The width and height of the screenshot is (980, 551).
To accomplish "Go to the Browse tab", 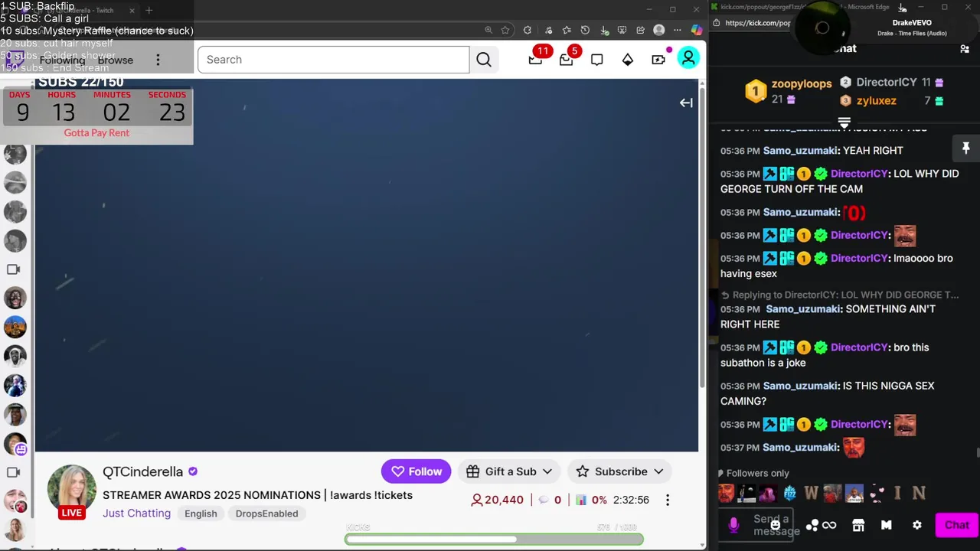I will coord(115,60).
